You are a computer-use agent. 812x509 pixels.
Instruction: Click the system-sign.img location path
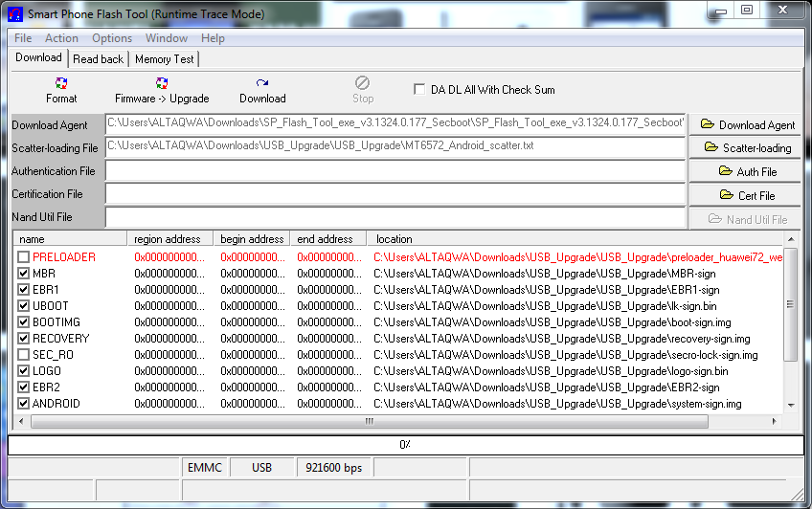click(x=557, y=404)
